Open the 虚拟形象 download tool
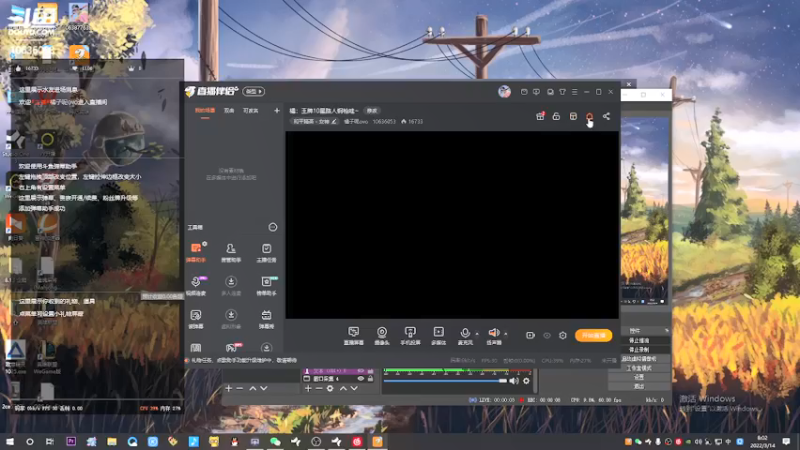The height and width of the screenshot is (450, 800). point(231,319)
